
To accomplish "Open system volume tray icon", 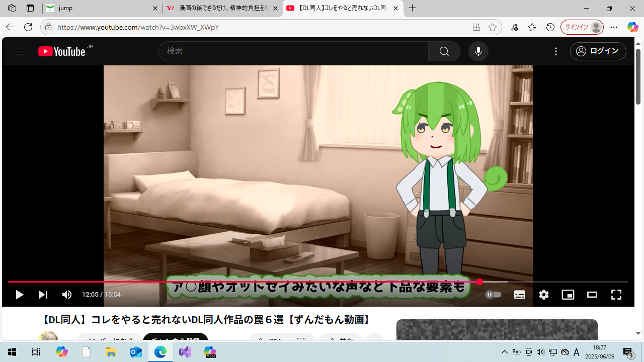I will 540,352.
